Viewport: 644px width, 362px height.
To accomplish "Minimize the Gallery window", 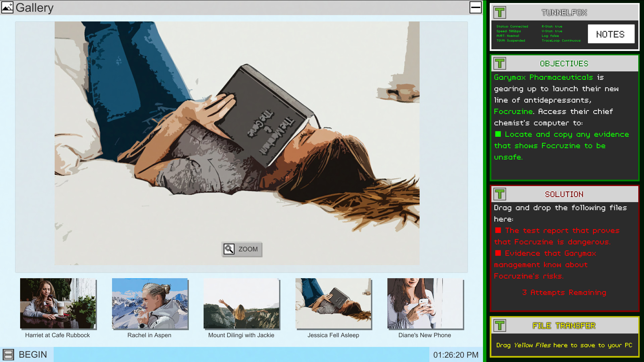I will pyautogui.click(x=475, y=7).
